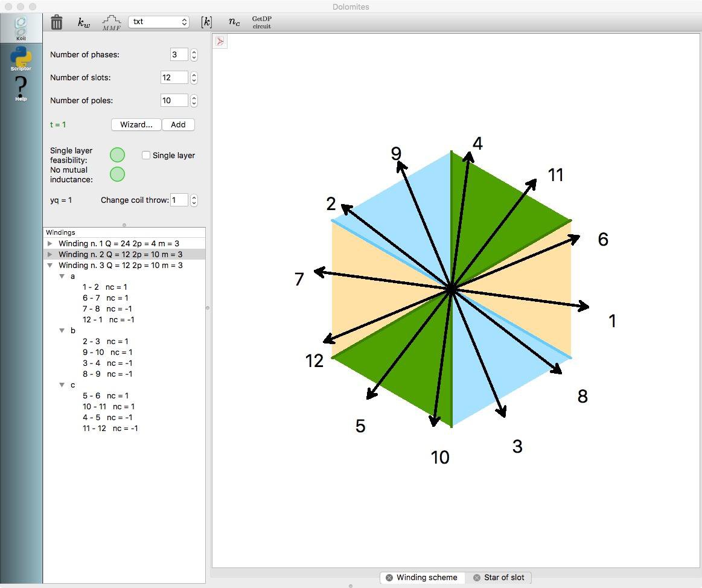The width and height of the screenshot is (702, 588).
Task: Collapse phase b coil list
Action: (62, 330)
